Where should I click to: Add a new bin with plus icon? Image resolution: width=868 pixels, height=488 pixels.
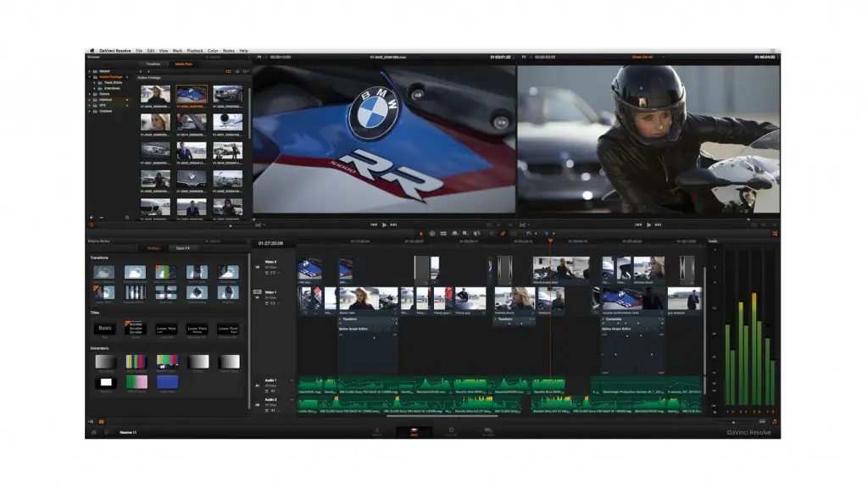coord(92,218)
